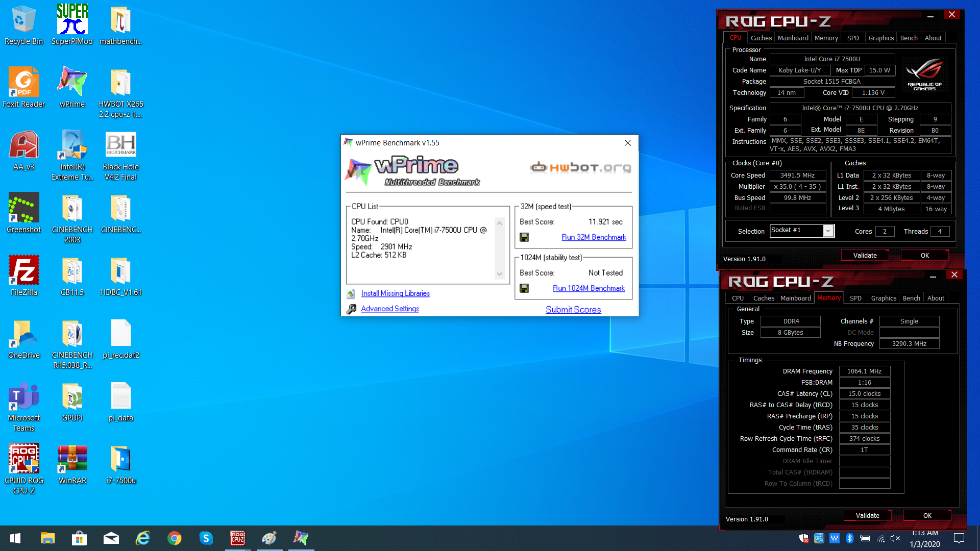The image size is (980, 551).
Task: Click the CPU List scrollbar down arrow
Action: point(500,274)
